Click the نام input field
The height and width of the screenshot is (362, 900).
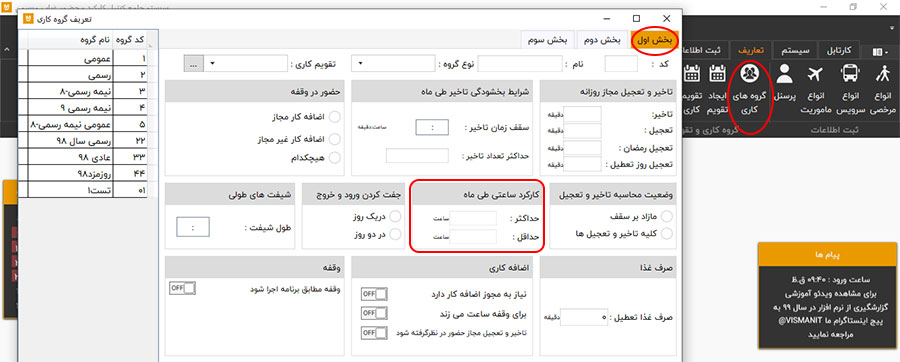point(519,64)
